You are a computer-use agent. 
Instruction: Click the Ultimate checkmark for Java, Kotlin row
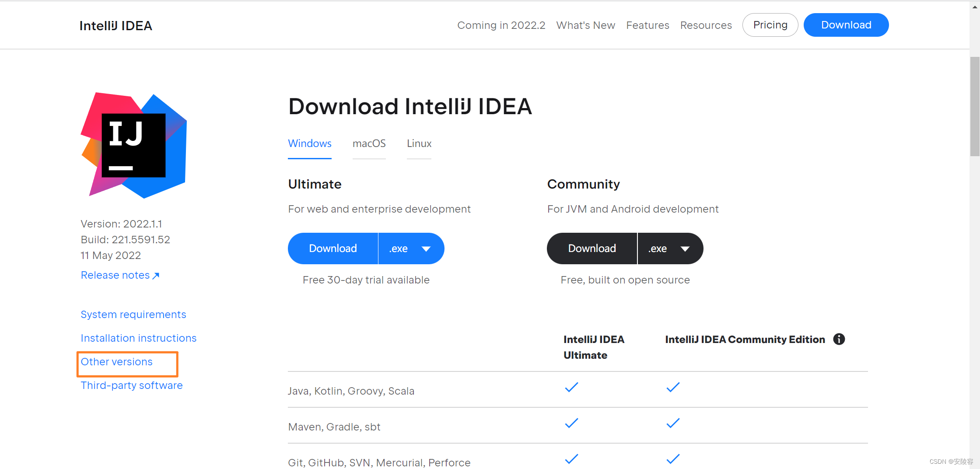click(571, 387)
